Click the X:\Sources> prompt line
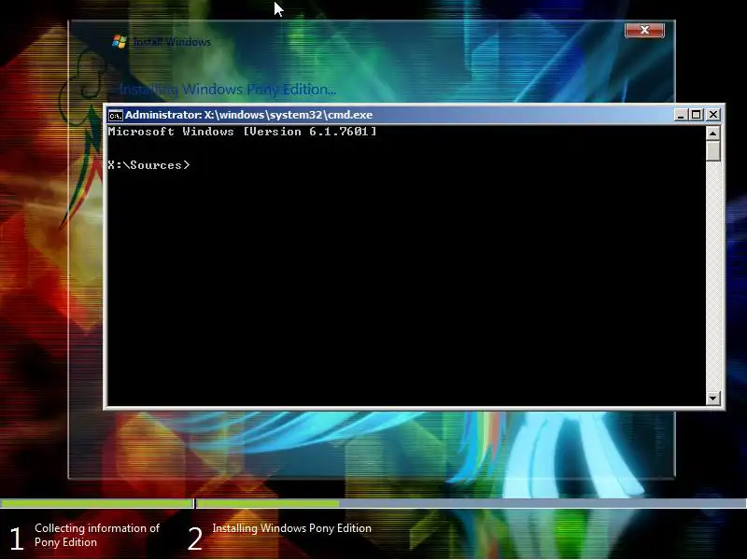The width and height of the screenshot is (747, 560). tap(149, 165)
